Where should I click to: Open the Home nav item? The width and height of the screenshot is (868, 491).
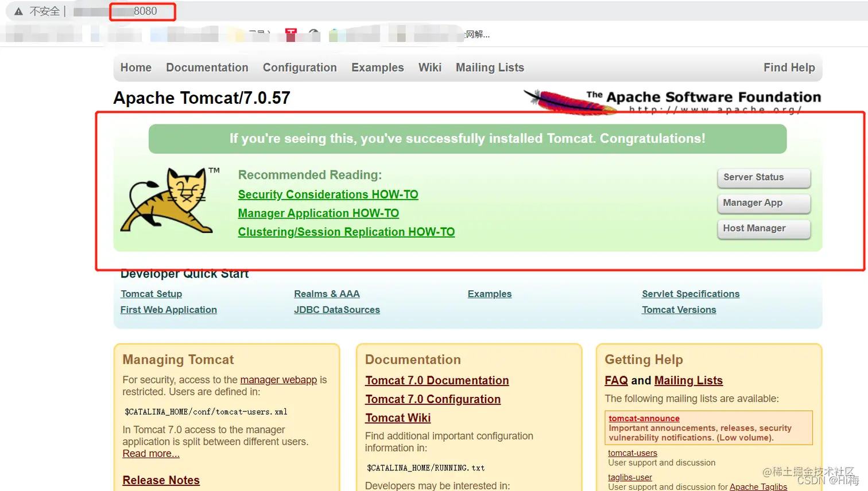coord(136,68)
